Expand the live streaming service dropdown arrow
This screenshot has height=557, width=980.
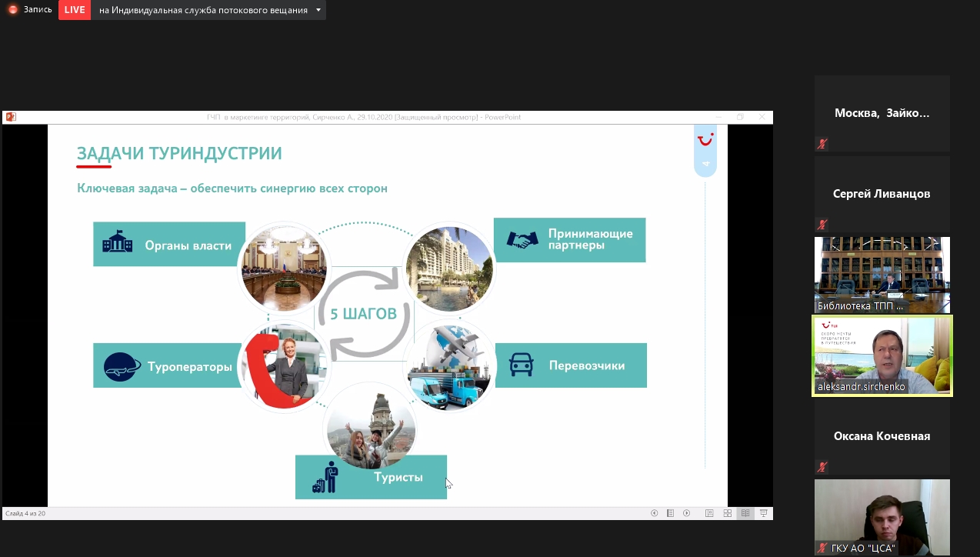(317, 10)
